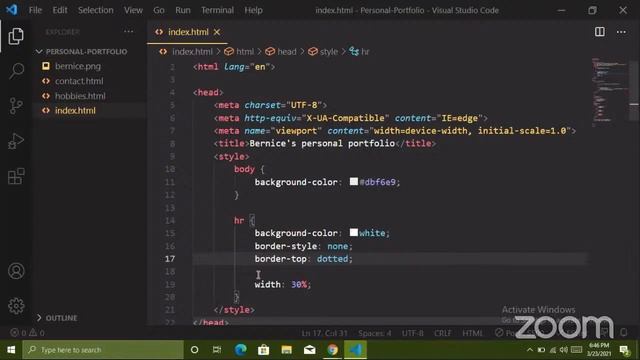This screenshot has height=360, width=640.
Task: Click VS Code taskbar icon
Action: (x=356, y=350)
